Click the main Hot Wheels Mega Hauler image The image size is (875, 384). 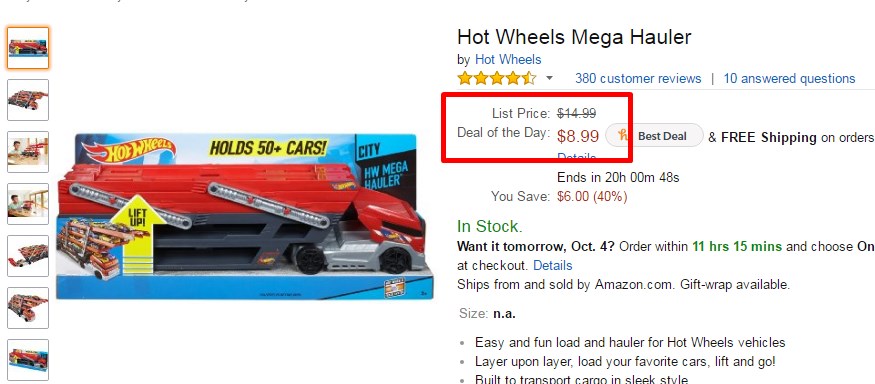click(x=245, y=217)
